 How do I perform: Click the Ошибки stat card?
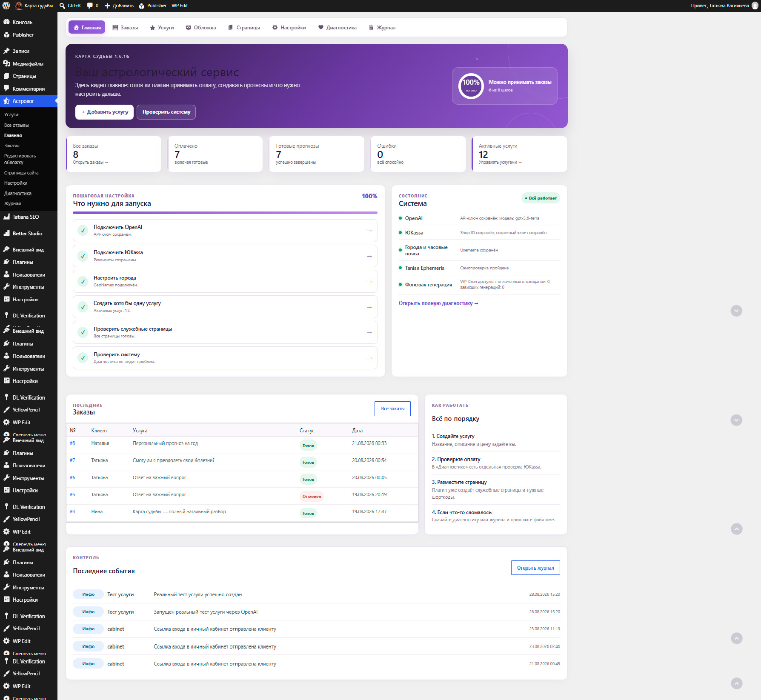[x=418, y=154]
